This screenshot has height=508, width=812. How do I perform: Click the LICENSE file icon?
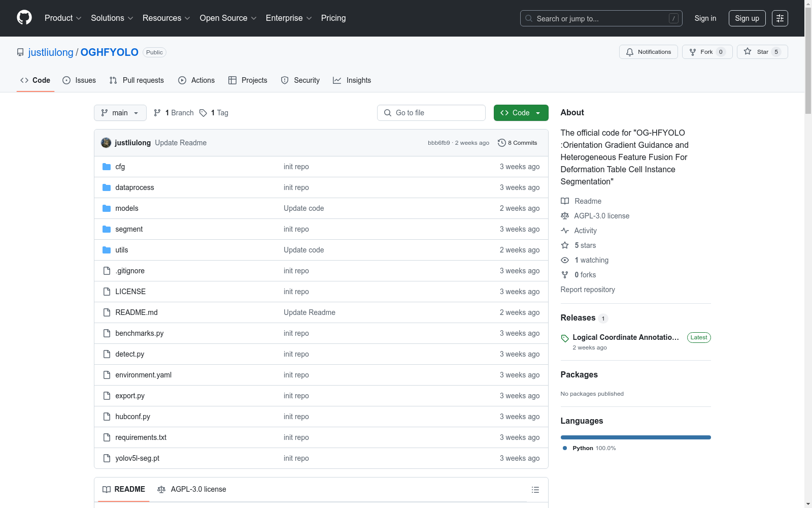[107, 292]
